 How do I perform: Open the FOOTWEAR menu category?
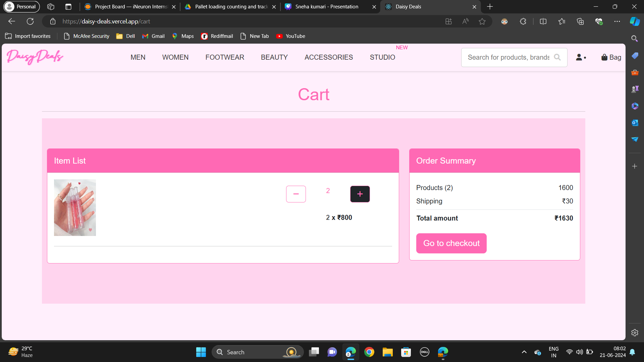click(x=225, y=57)
